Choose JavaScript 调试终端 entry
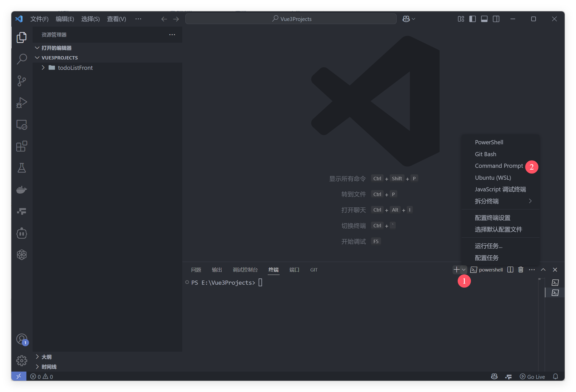The image size is (576, 392). pyautogui.click(x=501, y=189)
